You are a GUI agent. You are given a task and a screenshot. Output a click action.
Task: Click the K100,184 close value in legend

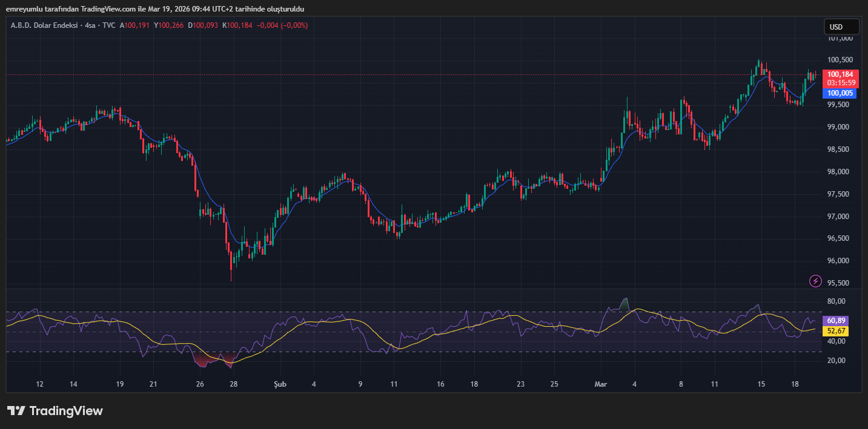point(238,25)
